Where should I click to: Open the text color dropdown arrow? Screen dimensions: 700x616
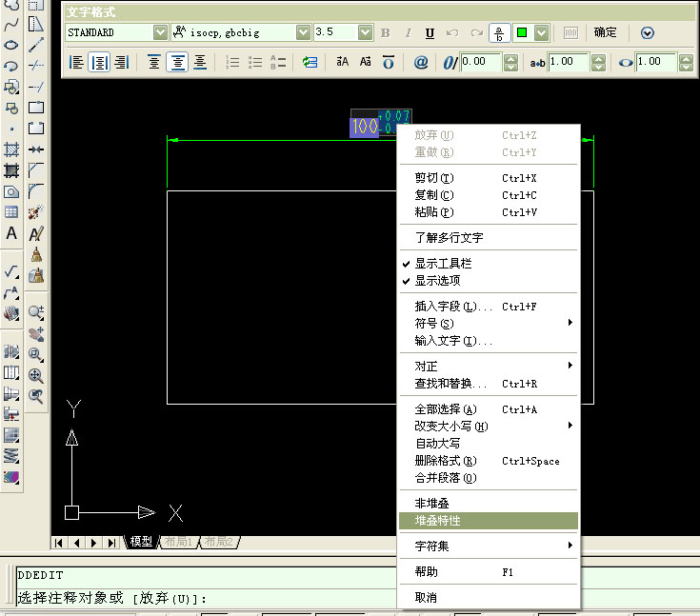[542, 32]
